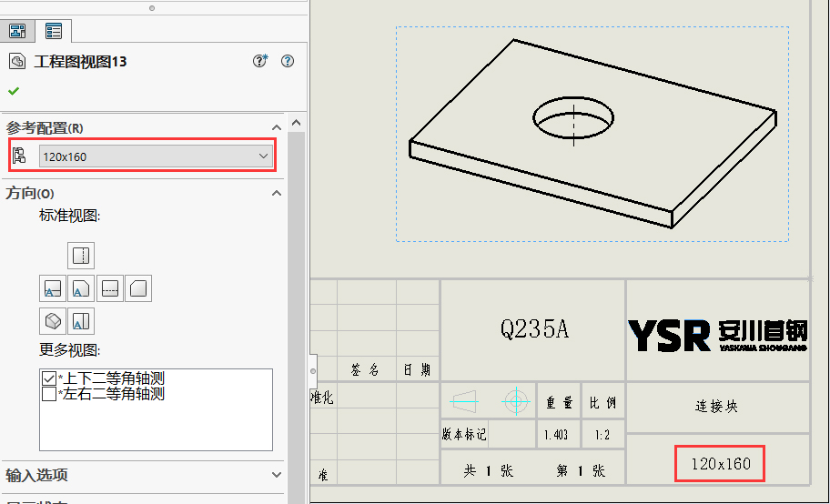This screenshot has width=830, height=504.
Task: Select the Back standard view icon
Action: [138, 288]
